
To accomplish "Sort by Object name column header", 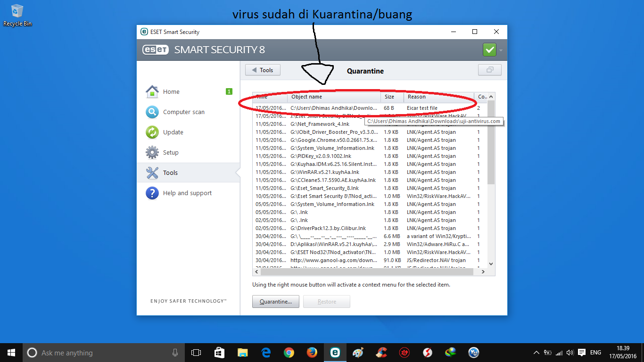I will [334, 97].
